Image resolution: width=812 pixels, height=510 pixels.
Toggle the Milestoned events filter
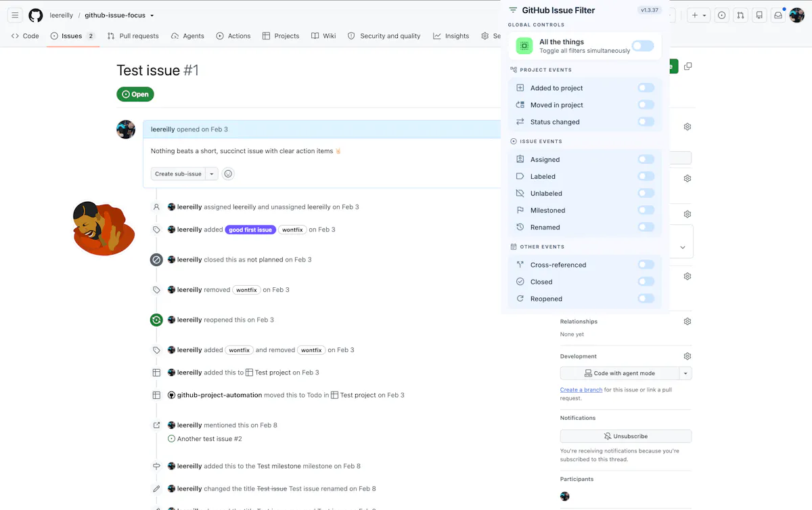click(x=646, y=210)
